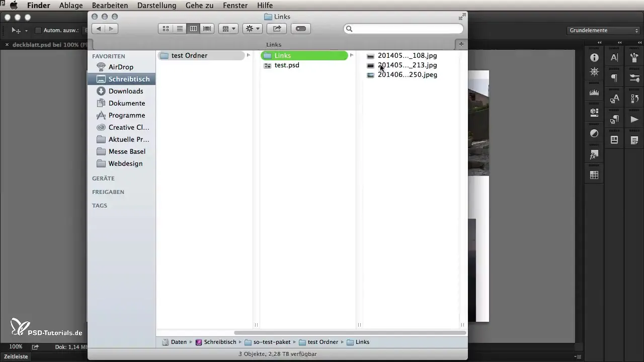
Task: Click Daten in the path bar
Action: pyautogui.click(x=175, y=342)
